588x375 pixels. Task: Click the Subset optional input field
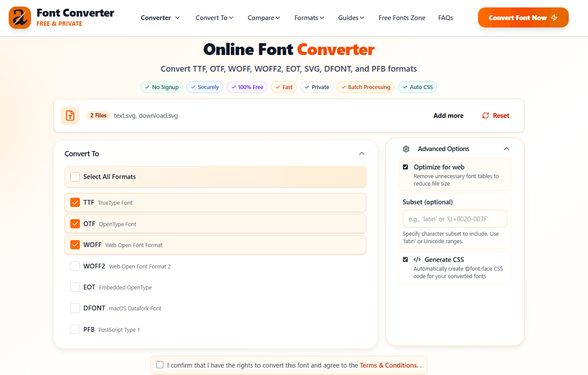pyautogui.click(x=454, y=219)
